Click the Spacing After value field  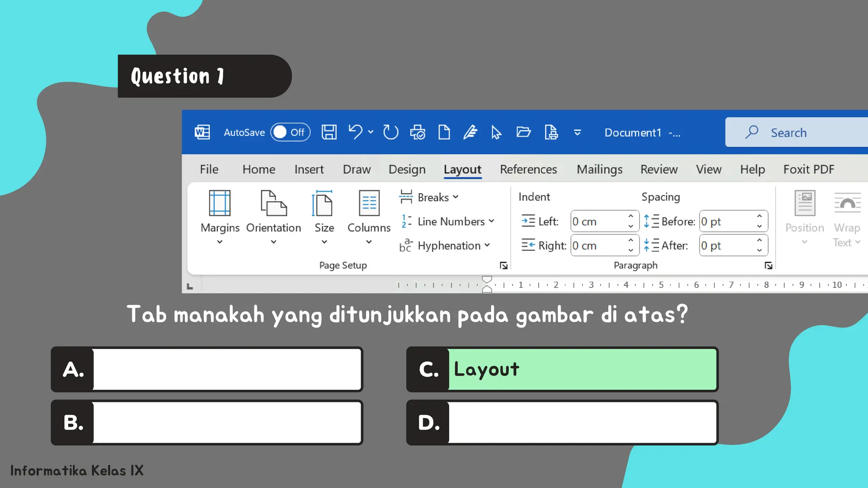(726, 245)
